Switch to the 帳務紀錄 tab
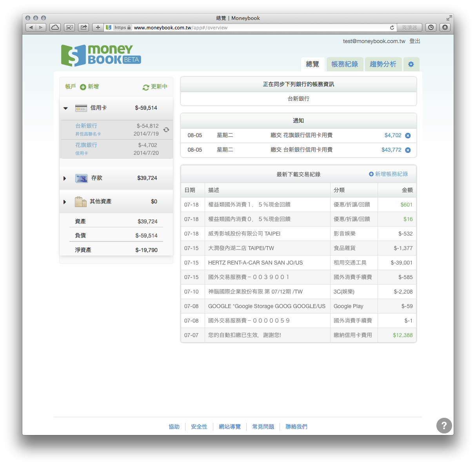The image size is (476, 466). 345,64
